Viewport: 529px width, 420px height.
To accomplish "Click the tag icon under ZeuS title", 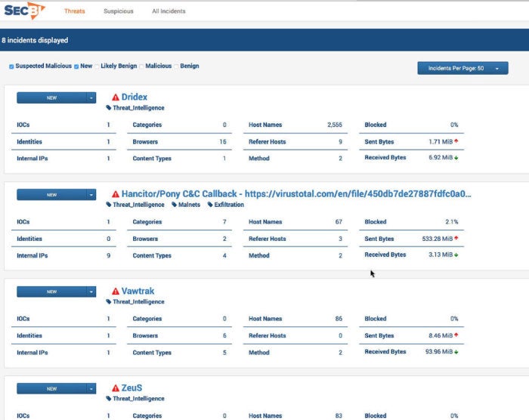I will (108, 398).
